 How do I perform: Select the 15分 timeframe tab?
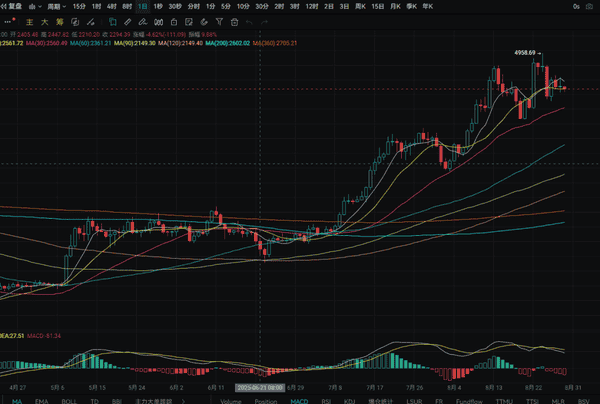(79, 6)
